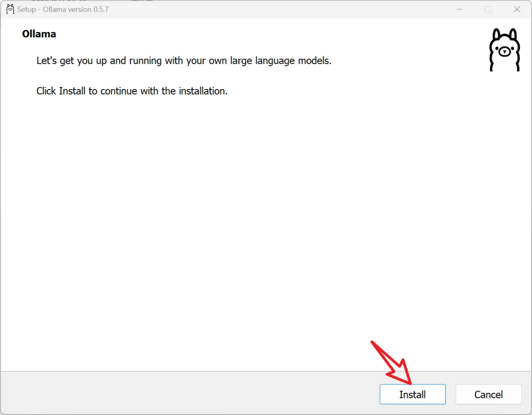Screen dimensions: 532x415
Task: Click the Install button
Action: [x=412, y=394]
